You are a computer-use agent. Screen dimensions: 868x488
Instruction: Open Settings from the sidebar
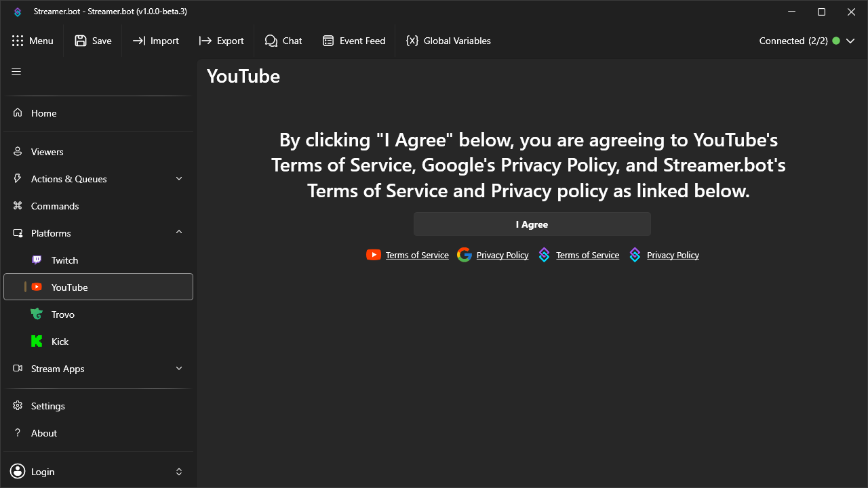coord(48,405)
